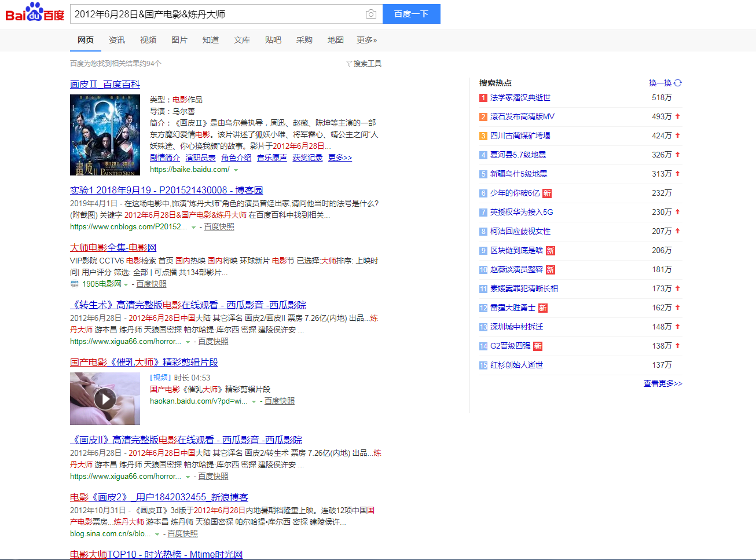Click the red up arrow beside 173万
Screen dimensions: 756x560
(678, 288)
